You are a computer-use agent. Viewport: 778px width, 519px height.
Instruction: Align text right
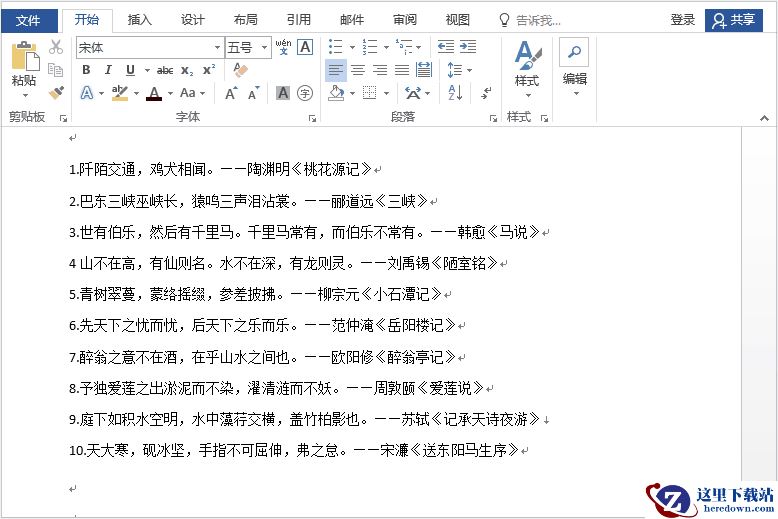(x=380, y=70)
